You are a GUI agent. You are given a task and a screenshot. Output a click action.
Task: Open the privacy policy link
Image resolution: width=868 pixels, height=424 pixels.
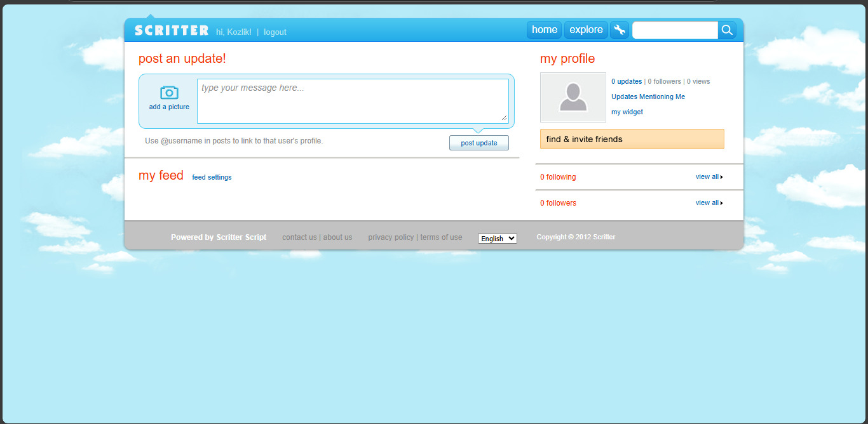click(x=391, y=237)
